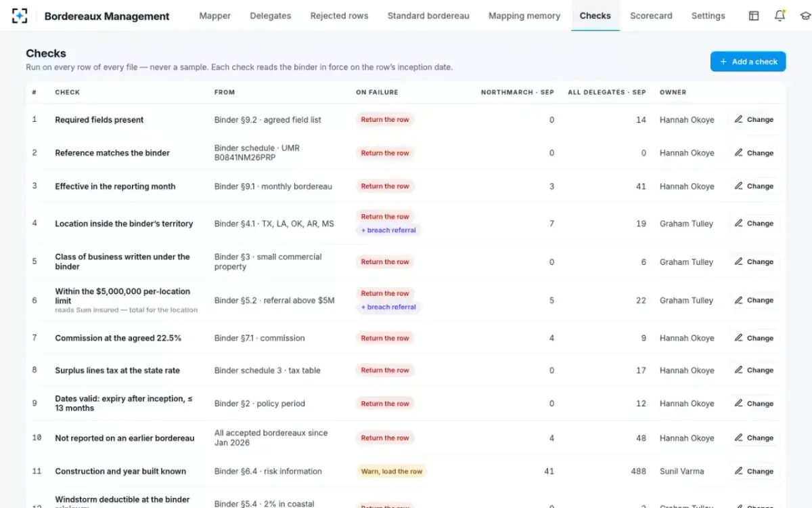Screen dimensions: 812x508
Task: Open the Delegates tab
Action: pos(271,16)
